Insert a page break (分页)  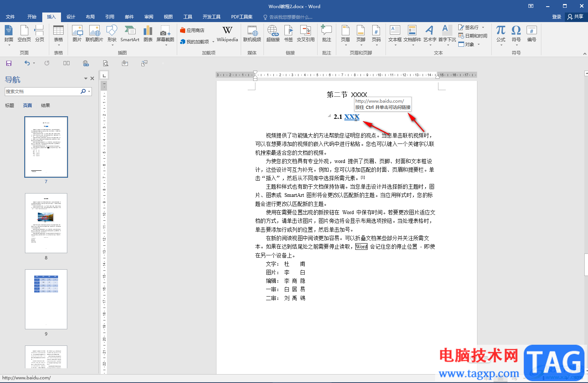click(x=39, y=34)
